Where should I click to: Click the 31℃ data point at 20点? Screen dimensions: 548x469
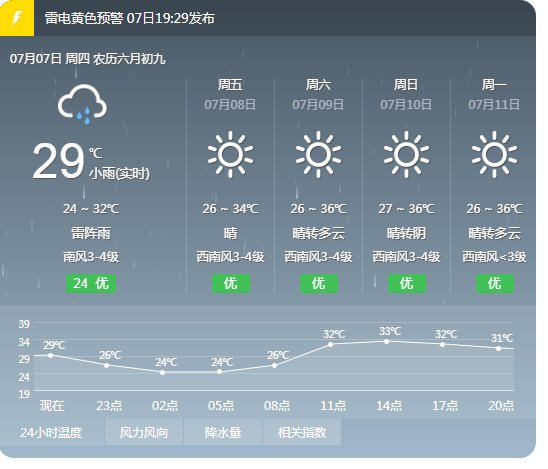[x=499, y=348]
